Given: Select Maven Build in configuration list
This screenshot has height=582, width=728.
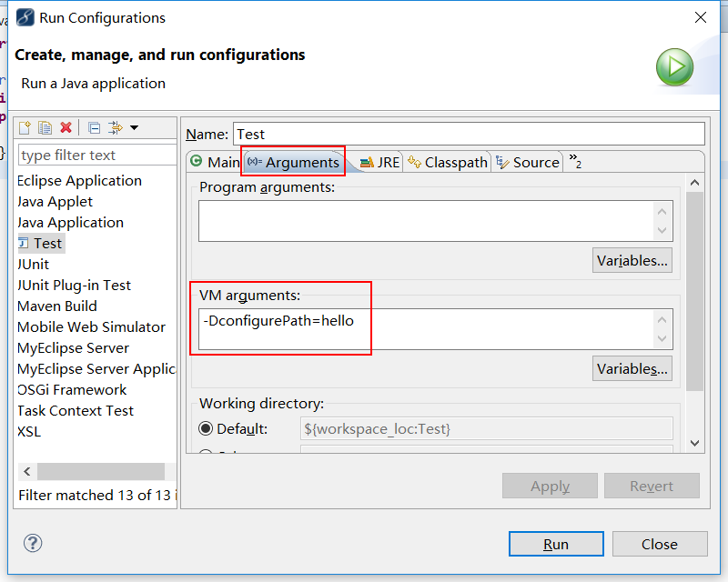Looking at the screenshot, I should 57,306.
